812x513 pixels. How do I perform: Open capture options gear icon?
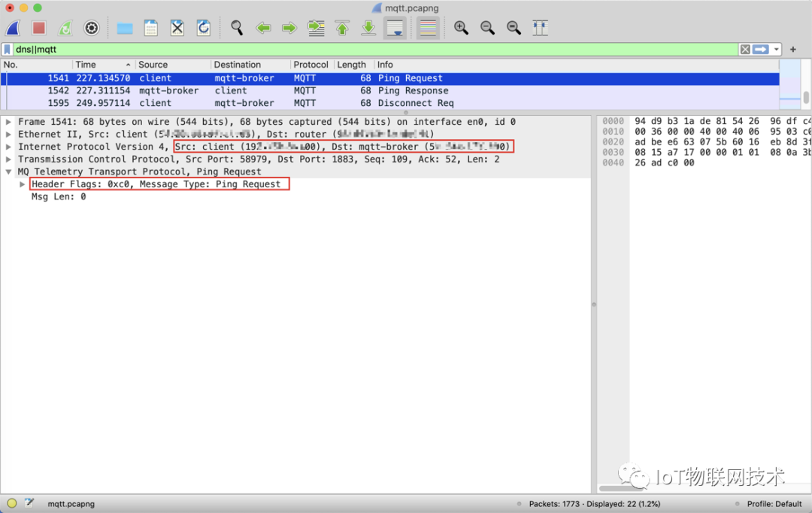point(92,29)
